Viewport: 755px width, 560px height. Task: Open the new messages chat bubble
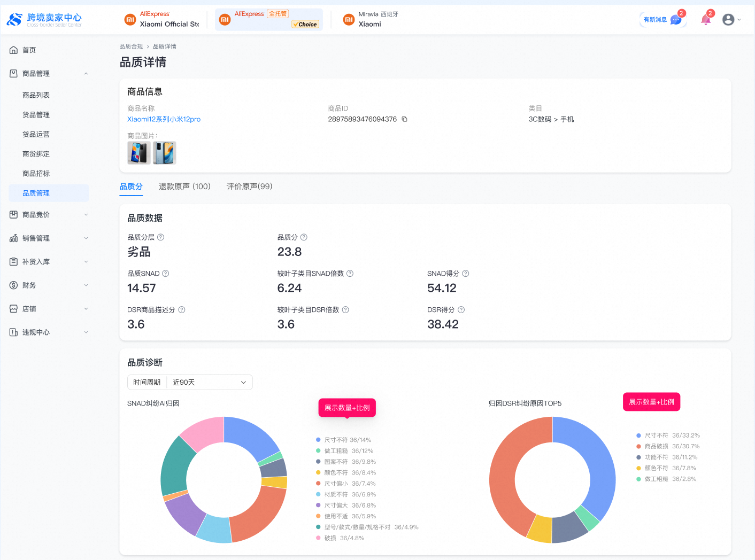[675, 20]
